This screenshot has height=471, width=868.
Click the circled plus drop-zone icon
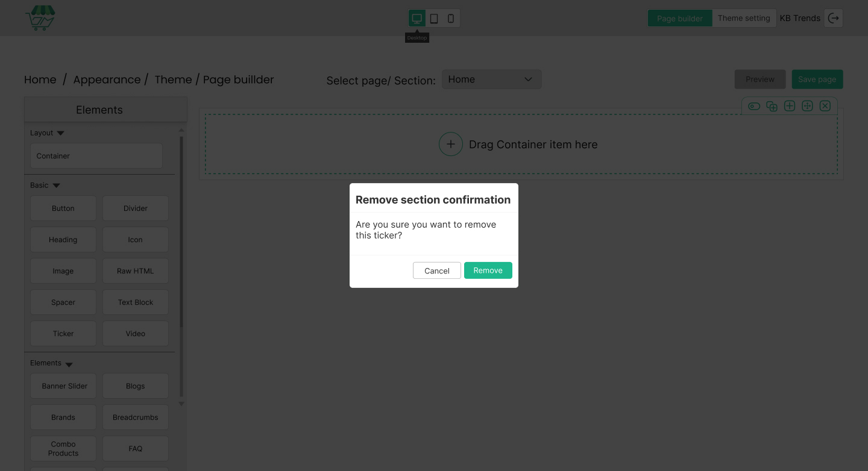[x=450, y=145]
